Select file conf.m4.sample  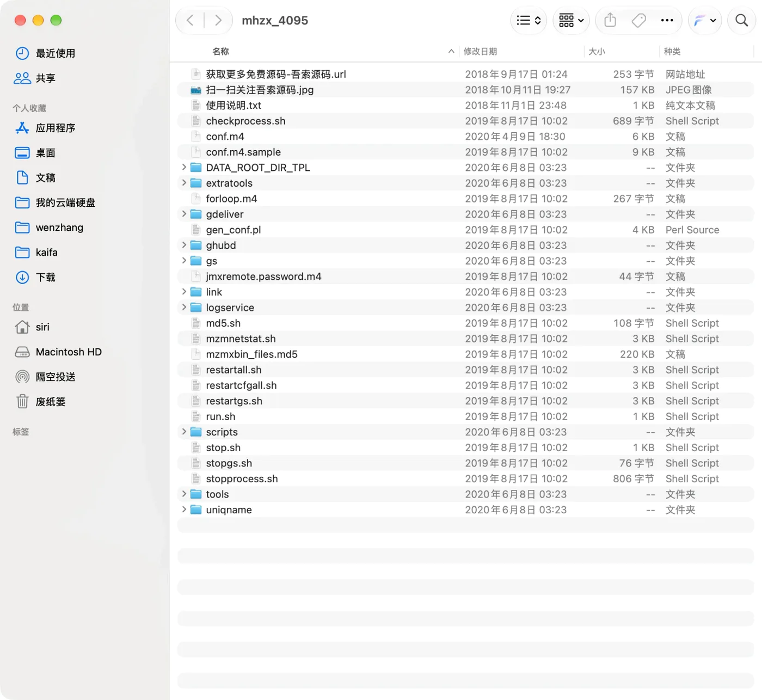(465, 152)
